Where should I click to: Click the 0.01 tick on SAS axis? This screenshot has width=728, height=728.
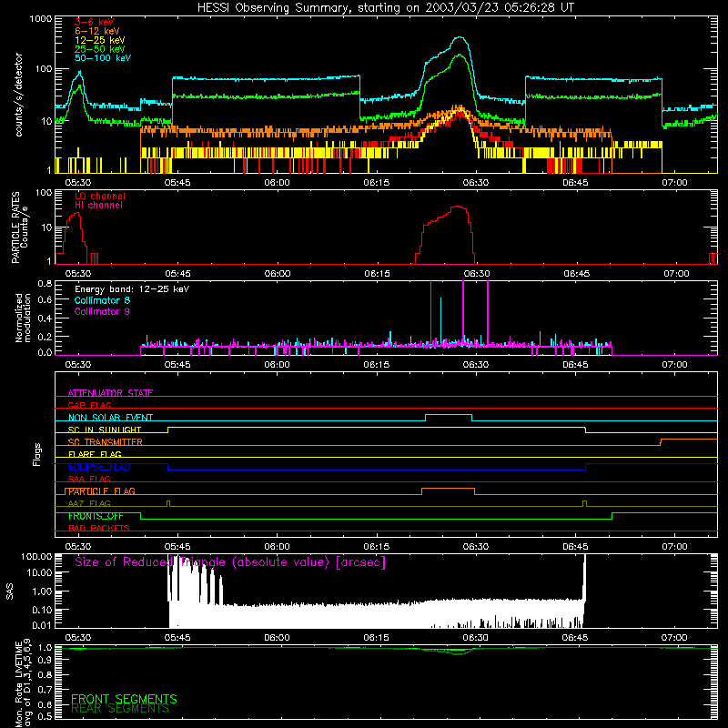pos(42,625)
